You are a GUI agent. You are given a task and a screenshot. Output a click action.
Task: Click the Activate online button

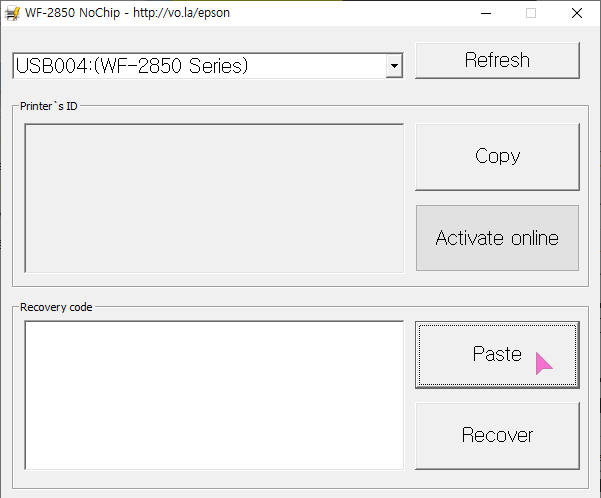point(497,238)
